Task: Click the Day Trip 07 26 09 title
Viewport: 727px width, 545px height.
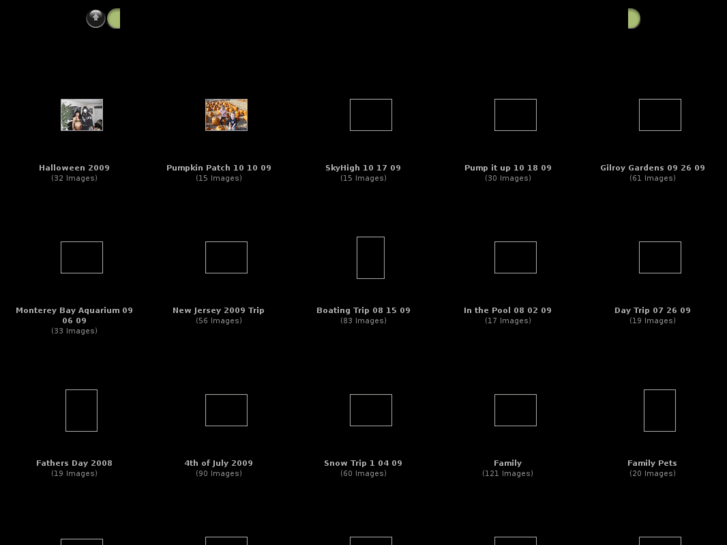Action: 652,310
